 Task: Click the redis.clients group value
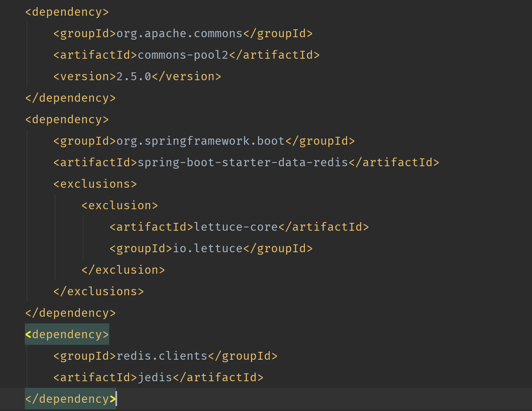coord(162,356)
